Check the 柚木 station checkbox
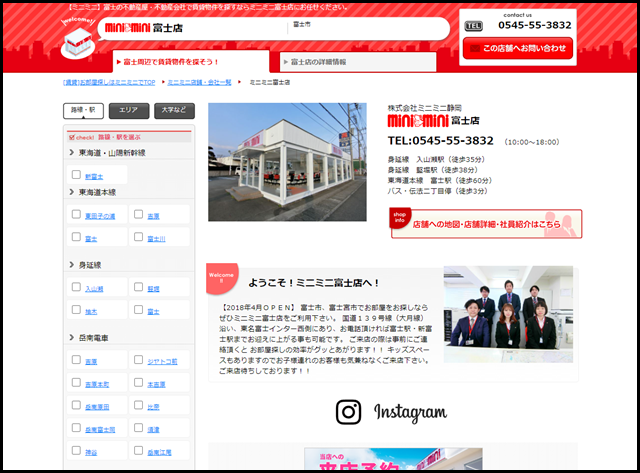The width and height of the screenshot is (640, 473). (76, 310)
